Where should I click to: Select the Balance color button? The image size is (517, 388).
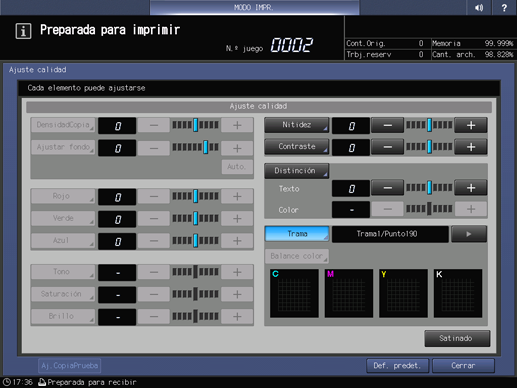tap(297, 256)
